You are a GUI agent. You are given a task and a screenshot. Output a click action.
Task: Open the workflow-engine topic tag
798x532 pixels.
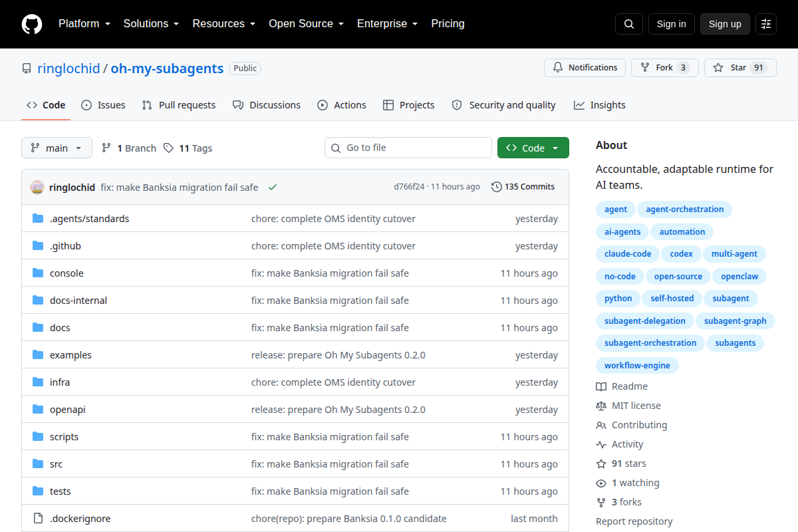[638, 365]
